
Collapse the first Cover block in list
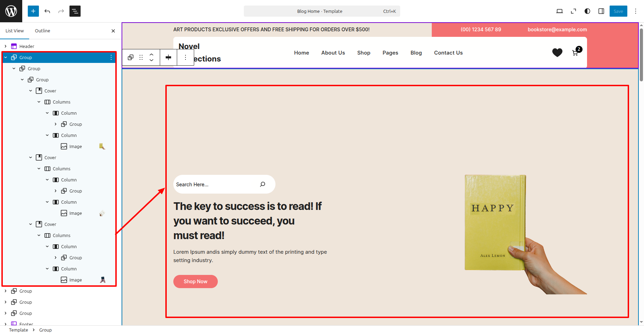tap(31, 91)
